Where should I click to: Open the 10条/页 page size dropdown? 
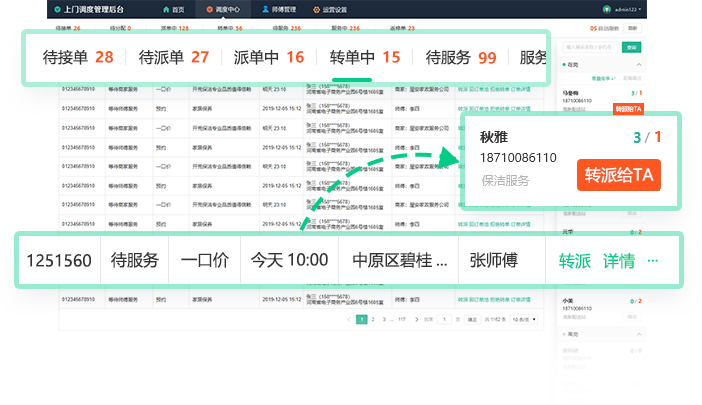523,319
